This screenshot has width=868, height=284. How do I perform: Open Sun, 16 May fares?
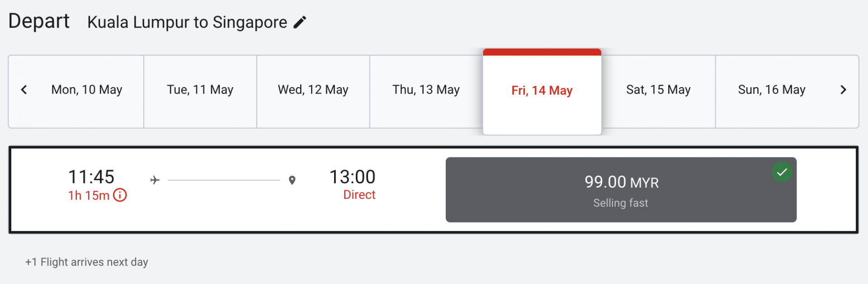(x=771, y=90)
